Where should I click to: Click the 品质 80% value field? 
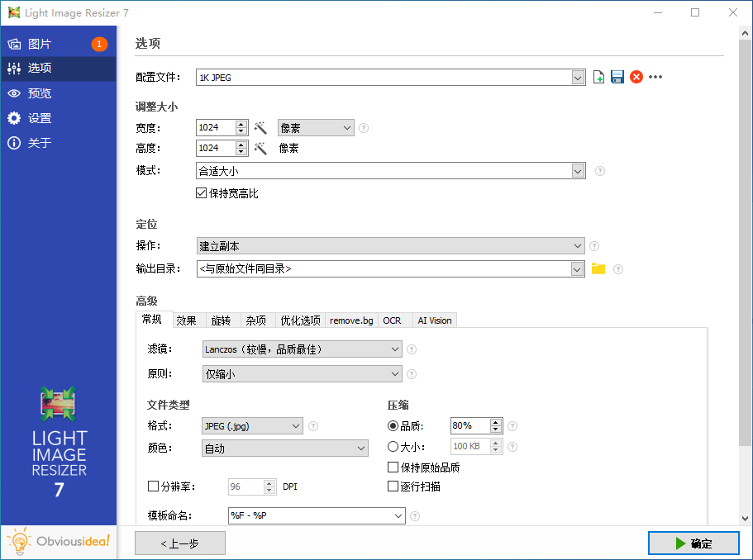(470, 425)
